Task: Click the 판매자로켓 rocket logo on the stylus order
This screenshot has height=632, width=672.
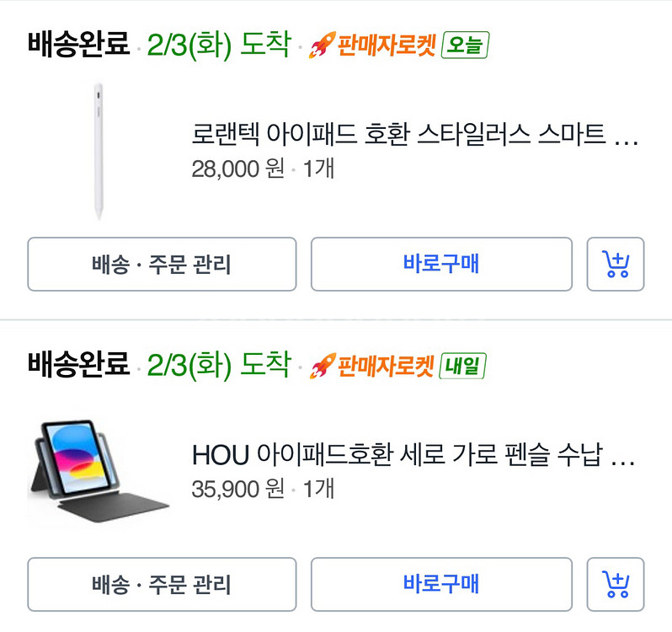Action: pos(323,44)
